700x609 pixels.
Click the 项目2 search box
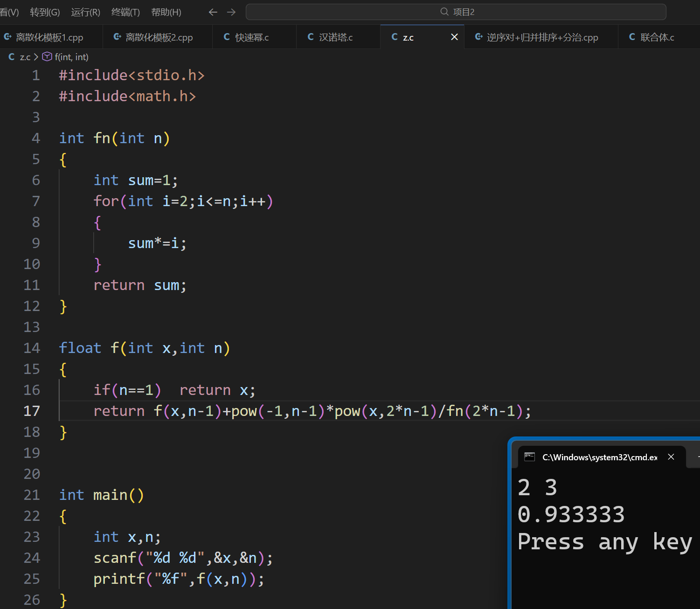coord(456,12)
